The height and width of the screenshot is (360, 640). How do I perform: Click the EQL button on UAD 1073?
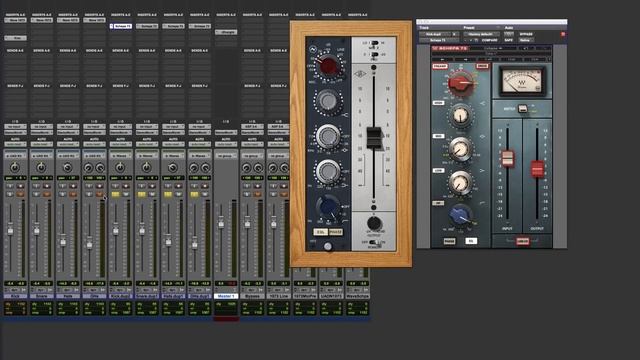click(x=320, y=232)
